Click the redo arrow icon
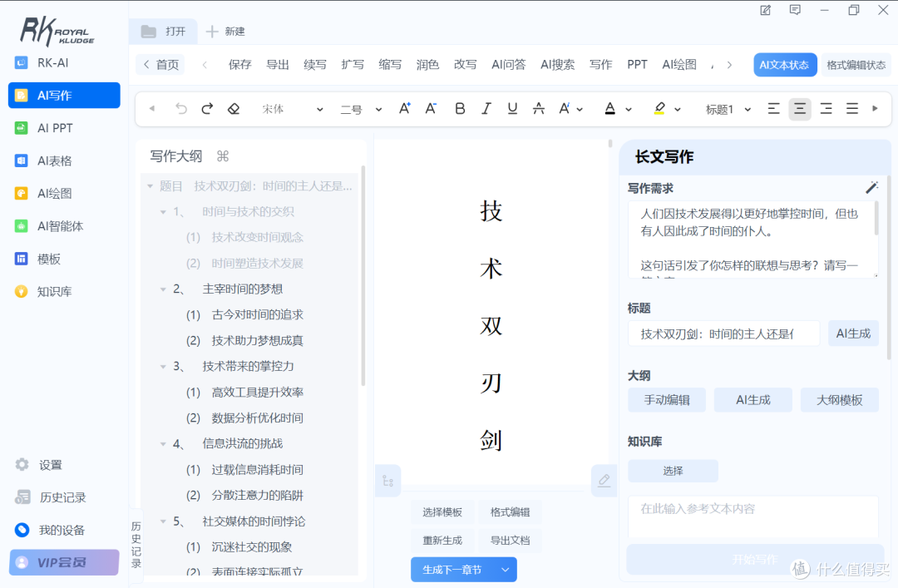 tap(207, 108)
